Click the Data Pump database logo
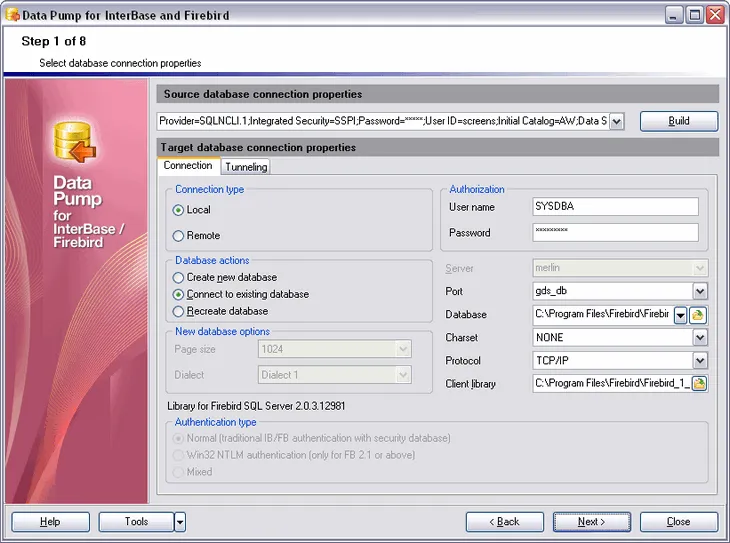730x543 pixels. pyautogui.click(x=74, y=142)
